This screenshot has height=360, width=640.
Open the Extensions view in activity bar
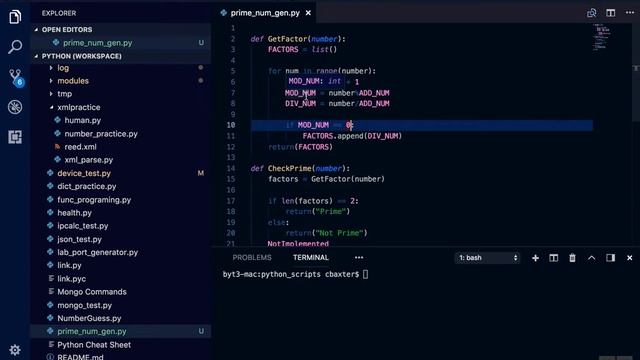coord(15,137)
